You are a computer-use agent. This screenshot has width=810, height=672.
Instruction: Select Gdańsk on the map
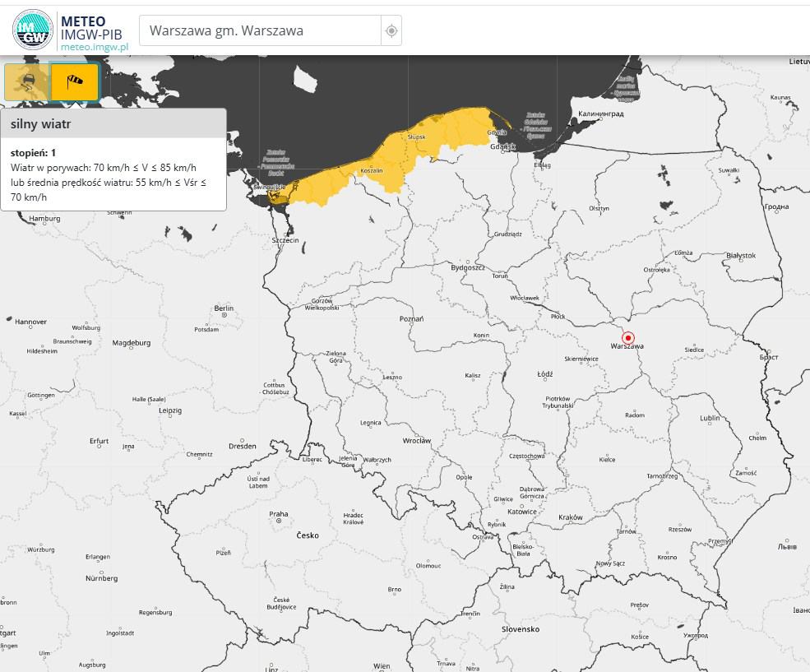(502, 146)
